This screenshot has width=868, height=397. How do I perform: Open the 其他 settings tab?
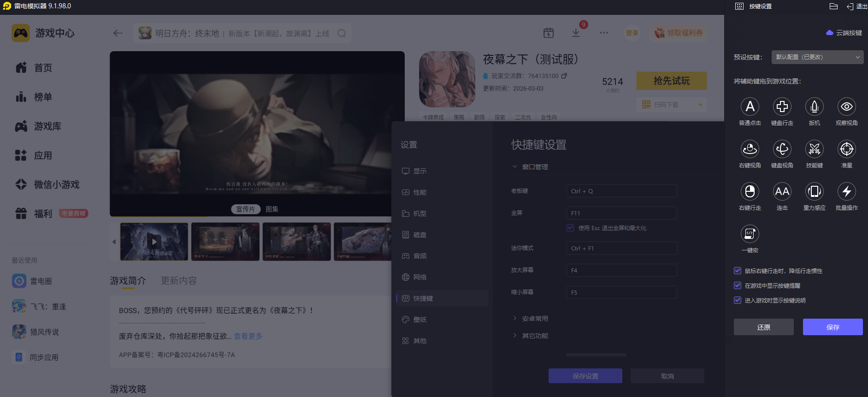coord(442,341)
